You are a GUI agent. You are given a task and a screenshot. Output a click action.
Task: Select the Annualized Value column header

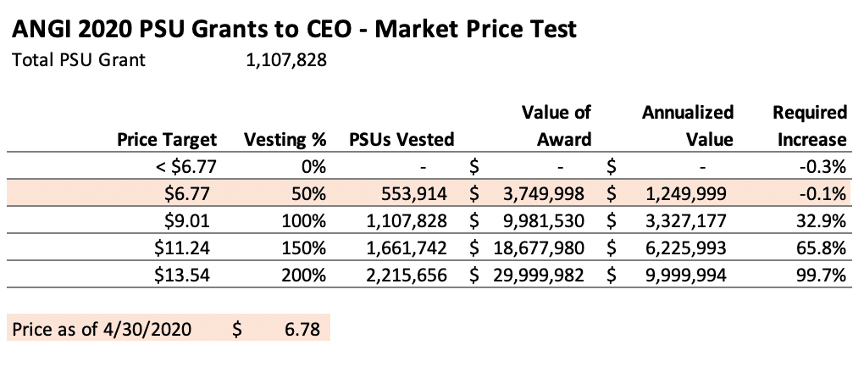click(x=688, y=126)
